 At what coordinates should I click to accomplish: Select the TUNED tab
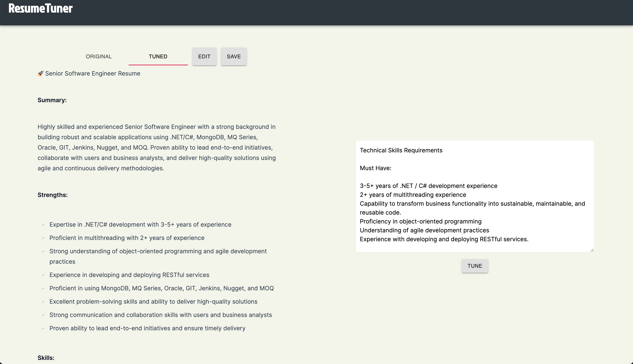tap(158, 56)
